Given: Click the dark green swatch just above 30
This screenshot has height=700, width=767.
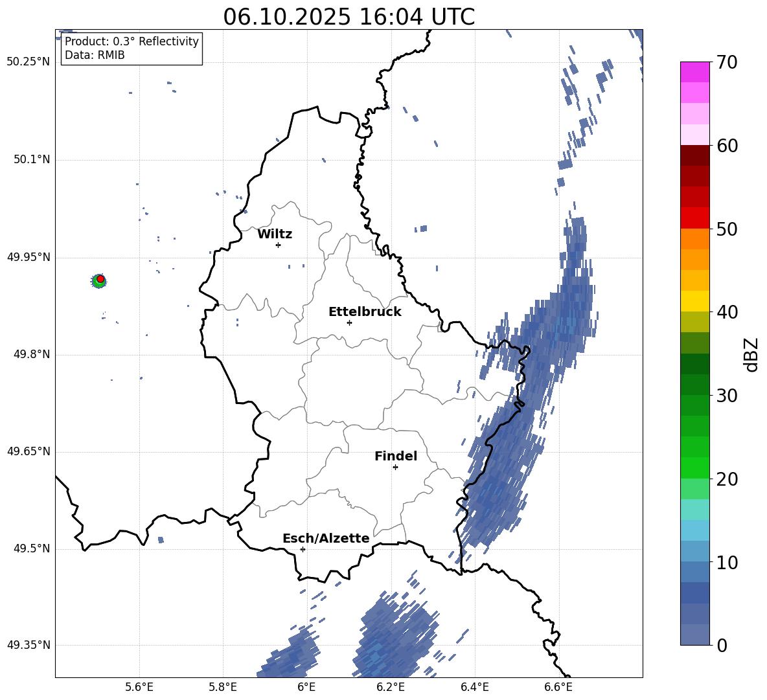Looking at the screenshot, I should tap(694, 385).
